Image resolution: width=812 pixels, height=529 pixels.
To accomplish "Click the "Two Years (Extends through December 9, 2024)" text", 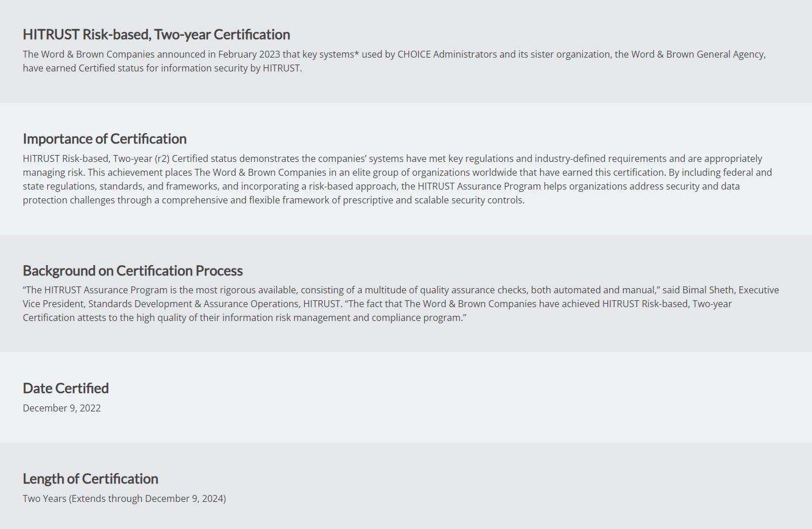I will coord(124,498).
